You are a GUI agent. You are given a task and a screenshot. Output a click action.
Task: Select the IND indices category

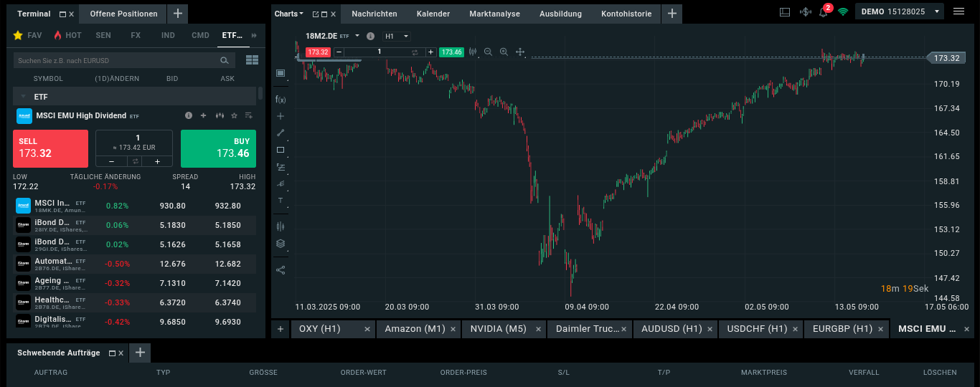pyautogui.click(x=168, y=35)
